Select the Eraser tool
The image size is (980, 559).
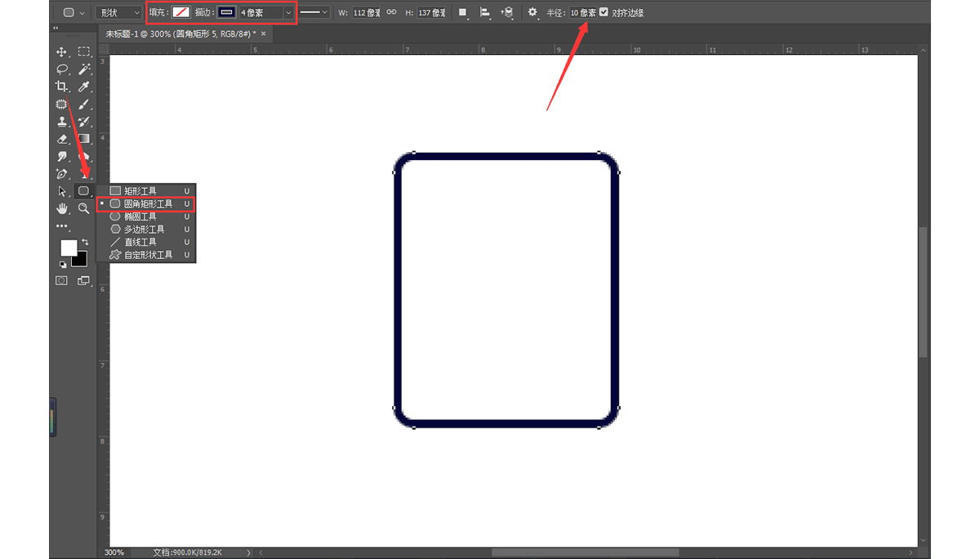(x=61, y=139)
